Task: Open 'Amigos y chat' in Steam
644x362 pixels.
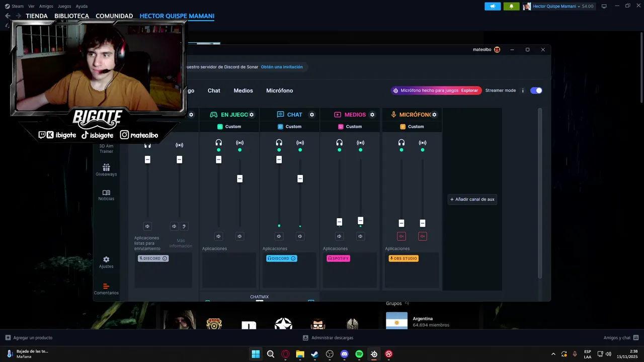Action: coord(621,338)
